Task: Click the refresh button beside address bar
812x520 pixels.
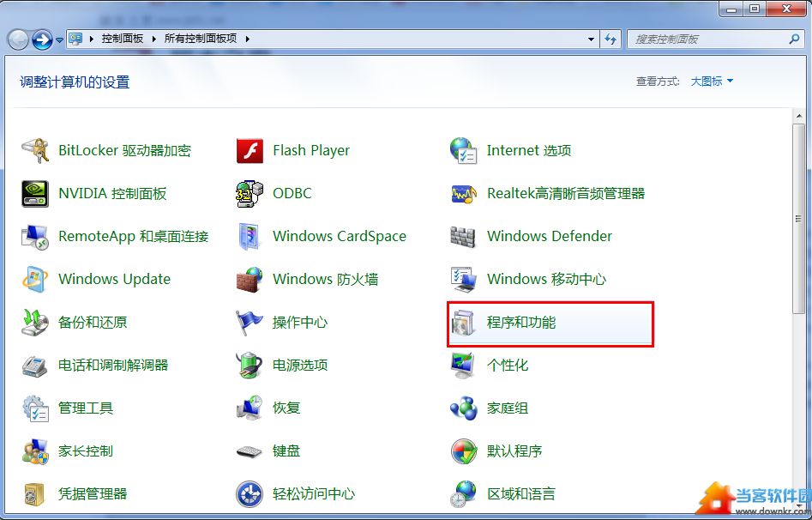Action: click(x=611, y=39)
